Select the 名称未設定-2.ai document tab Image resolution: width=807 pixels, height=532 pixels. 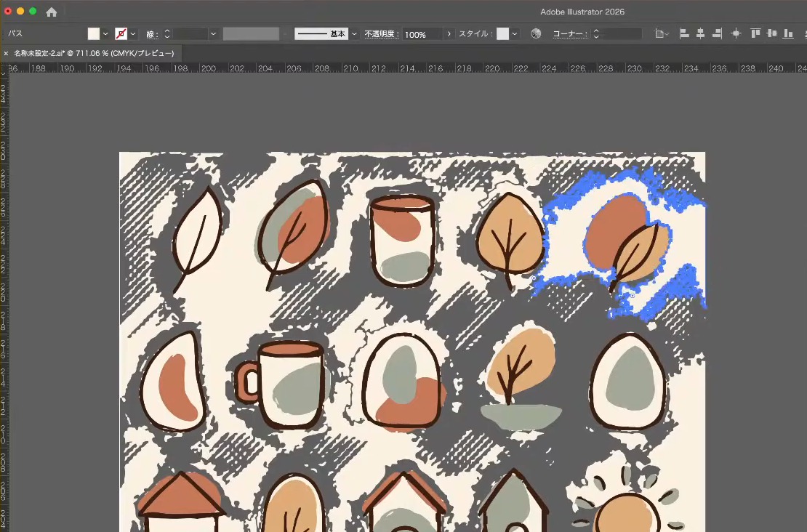(x=95, y=53)
